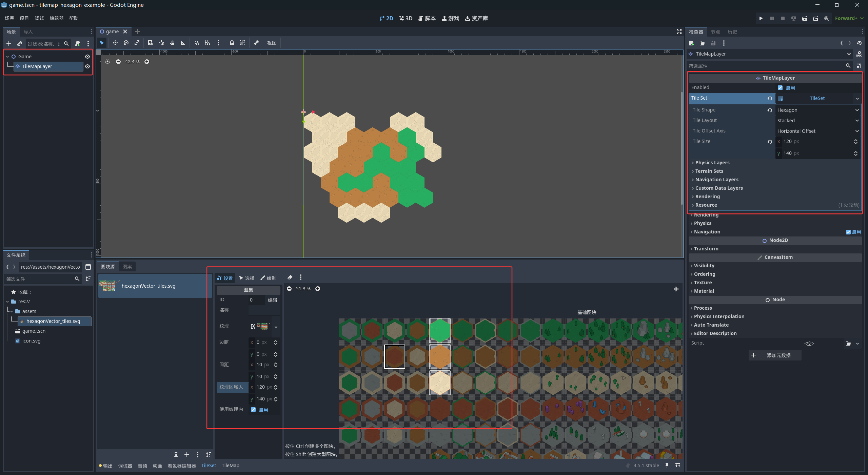Image resolution: width=868 pixels, height=475 pixels.
Task: Toggle the 使用纹理内 启用 checkbox
Action: click(253, 410)
